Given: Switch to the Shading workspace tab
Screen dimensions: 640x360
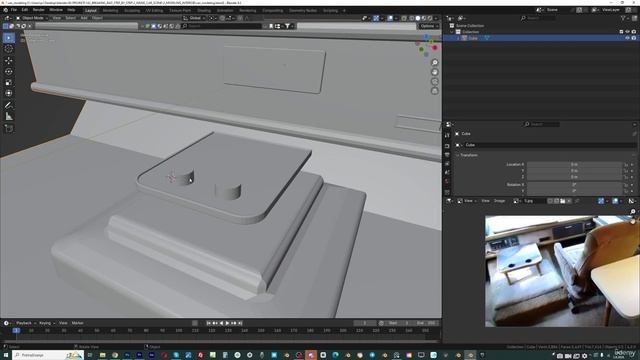Looking at the screenshot, I should (x=204, y=11).
